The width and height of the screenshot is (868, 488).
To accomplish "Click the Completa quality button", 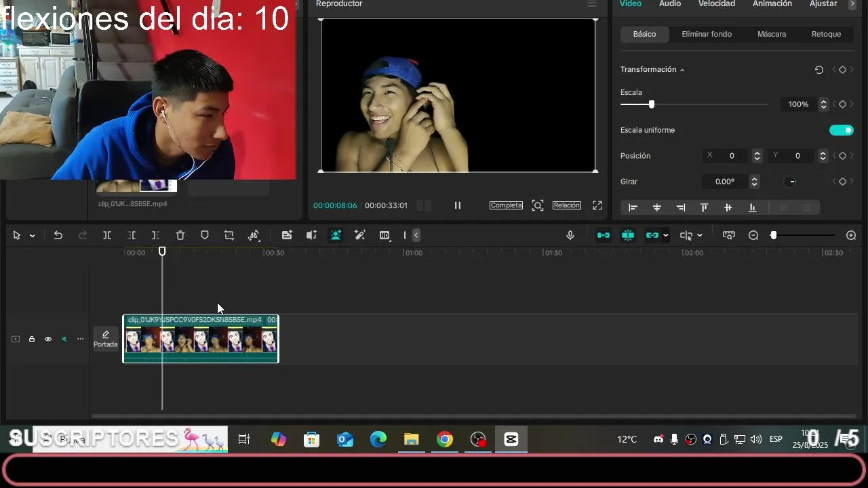I will coord(506,205).
